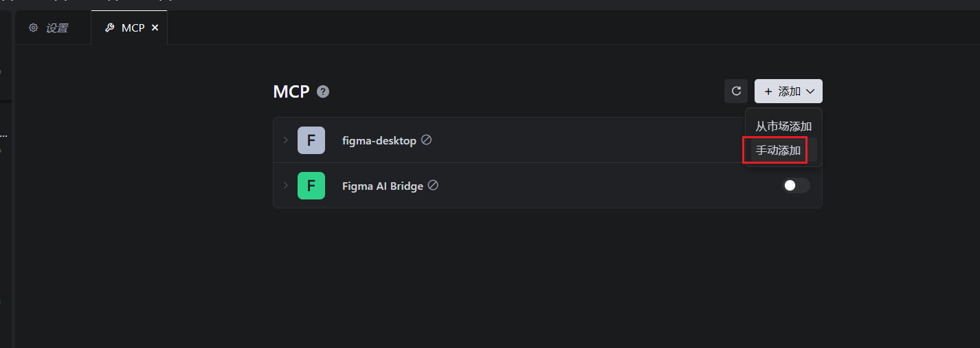This screenshot has height=348, width=980.
Task: Switch to the 设置 tab
Action: [x=56, y=28]
